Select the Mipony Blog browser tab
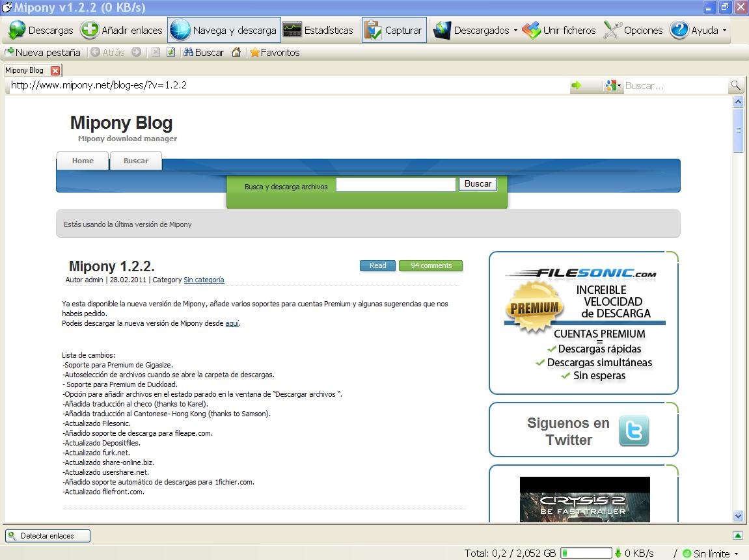 pyautogui.click(x=24, y=70)
